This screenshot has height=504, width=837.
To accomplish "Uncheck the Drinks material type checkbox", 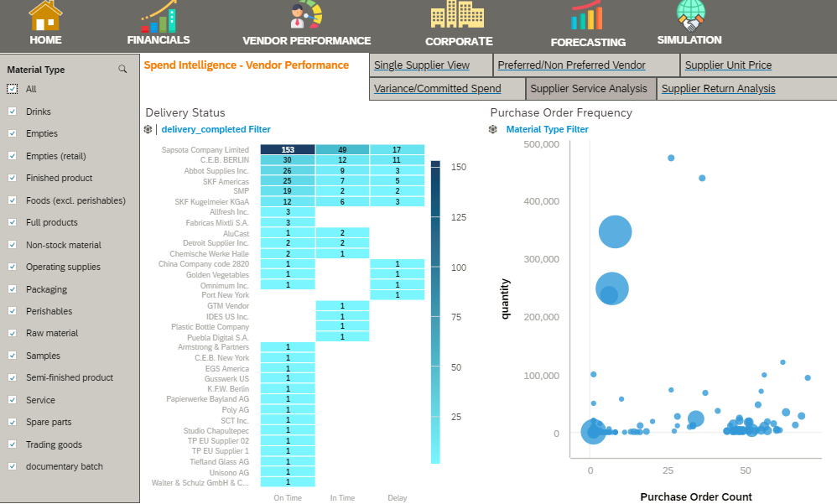I will click(12, 112).
